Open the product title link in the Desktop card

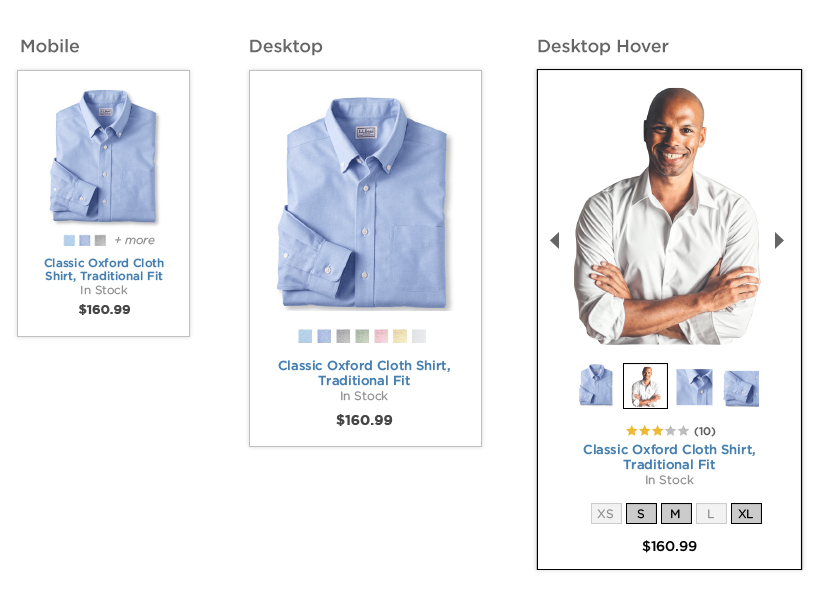365,372
